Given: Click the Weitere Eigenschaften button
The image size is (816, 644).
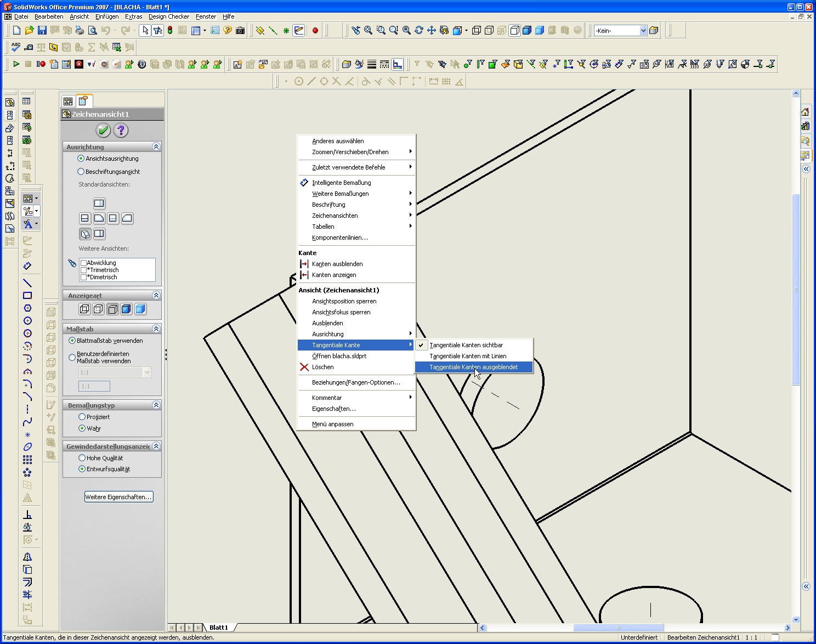Looking at the screenshot, I should (118, 497).
